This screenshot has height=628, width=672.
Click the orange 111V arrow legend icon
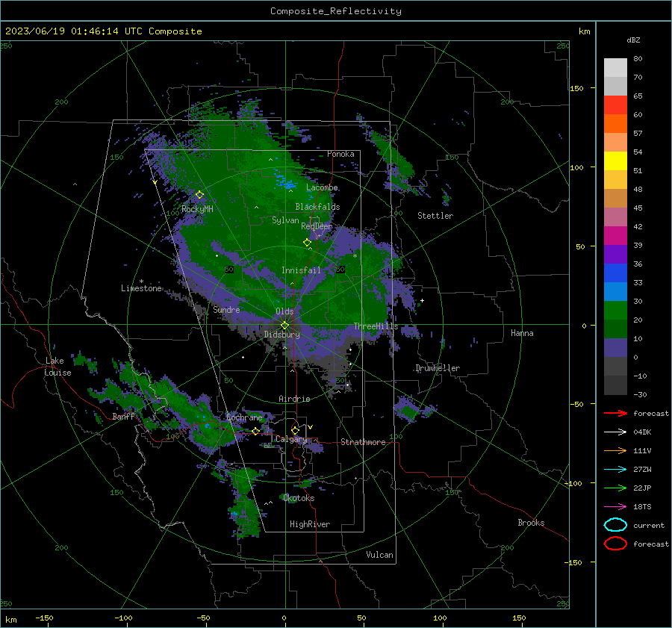click(615, 450)
